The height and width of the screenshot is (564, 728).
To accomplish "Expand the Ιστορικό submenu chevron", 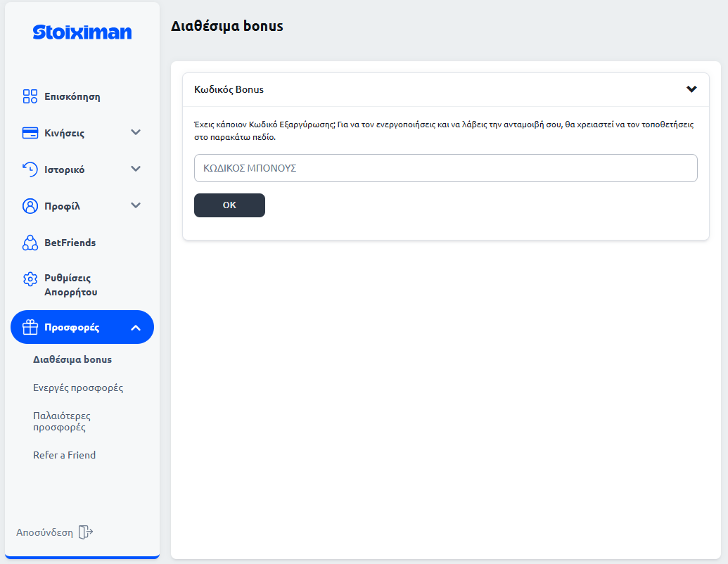I will (x=136, y=169).
